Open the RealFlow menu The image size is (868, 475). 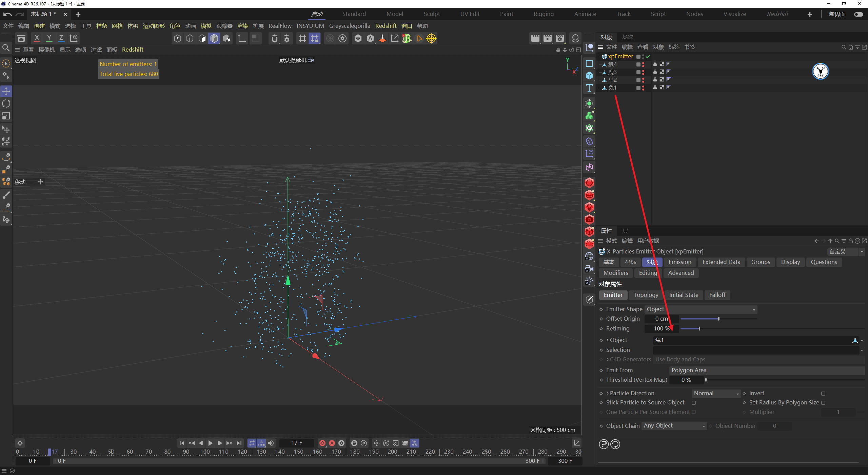280,26
